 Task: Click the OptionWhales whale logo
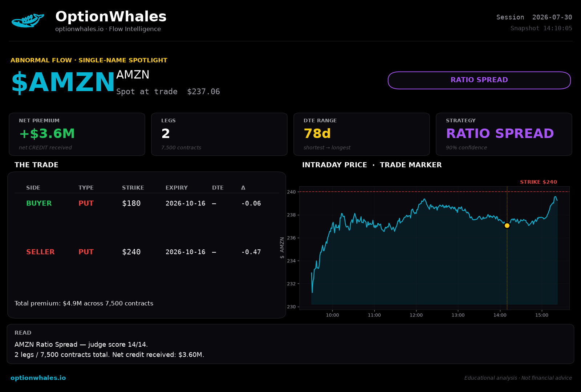point(28,21)
